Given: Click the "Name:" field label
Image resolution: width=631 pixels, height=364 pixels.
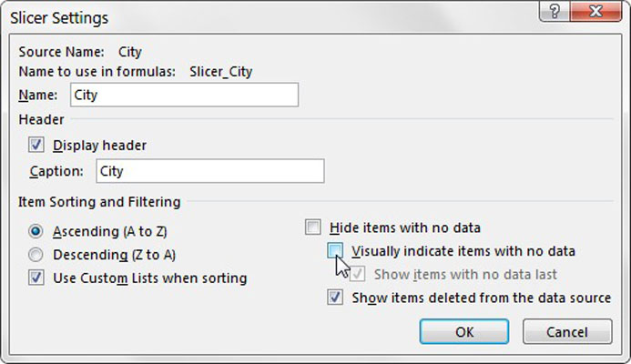Looking at the screenshot, I should [38, 95].
